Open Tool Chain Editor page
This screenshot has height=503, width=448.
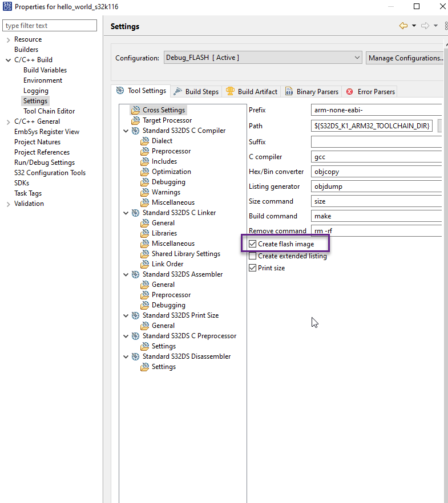click(49, 111)
